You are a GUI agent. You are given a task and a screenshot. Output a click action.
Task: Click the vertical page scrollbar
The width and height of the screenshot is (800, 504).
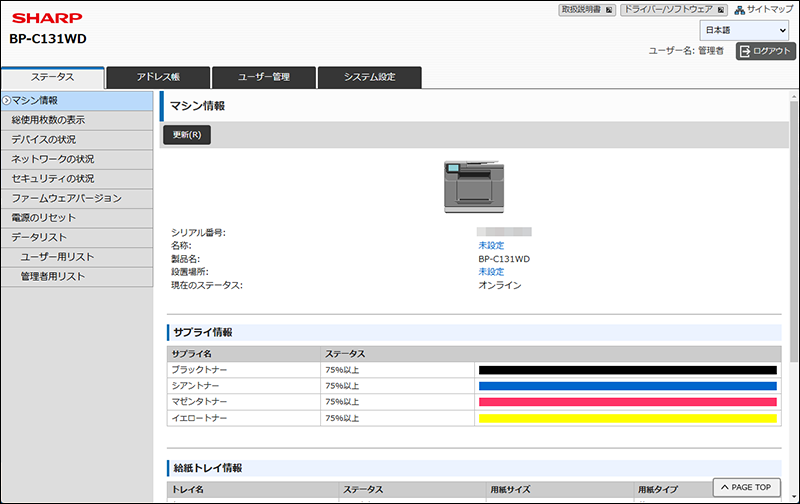(793, 230)
